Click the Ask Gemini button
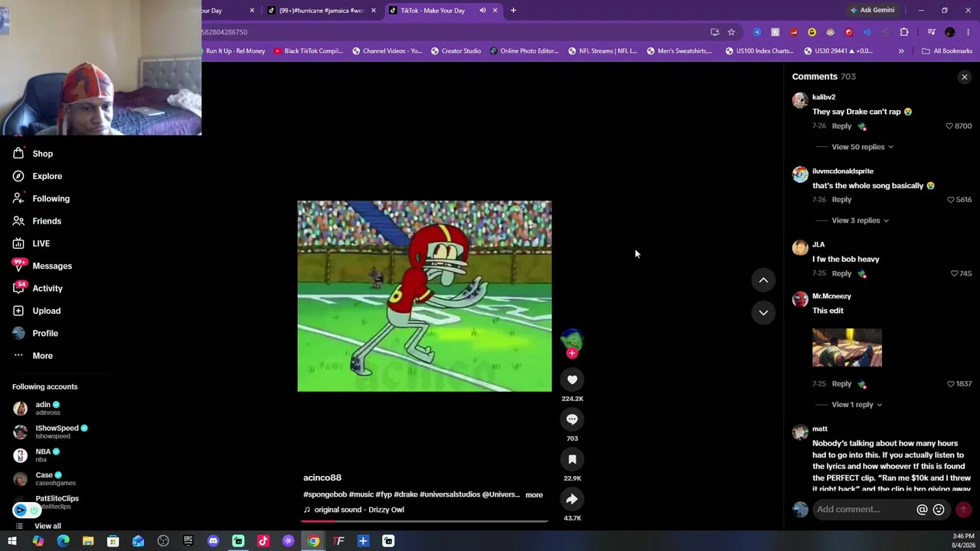The height and width of the screenshot is (551, 980). point(871,11)
